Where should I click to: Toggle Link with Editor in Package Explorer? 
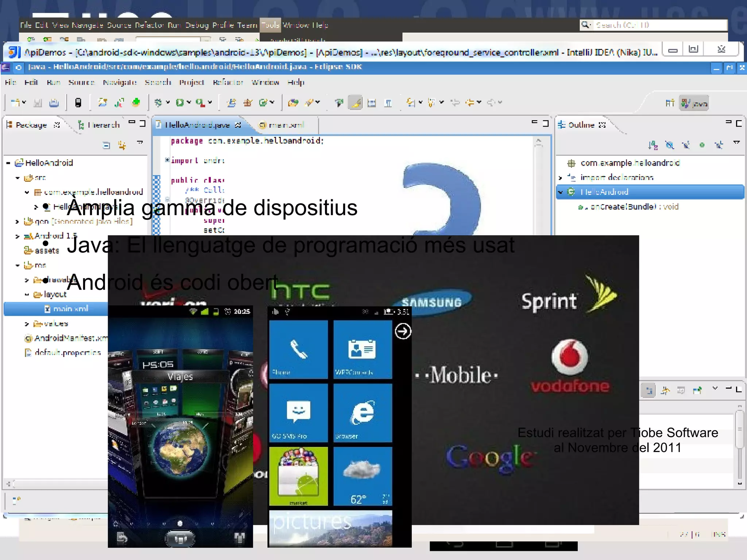pyautogui.click(x=122, y=145)
